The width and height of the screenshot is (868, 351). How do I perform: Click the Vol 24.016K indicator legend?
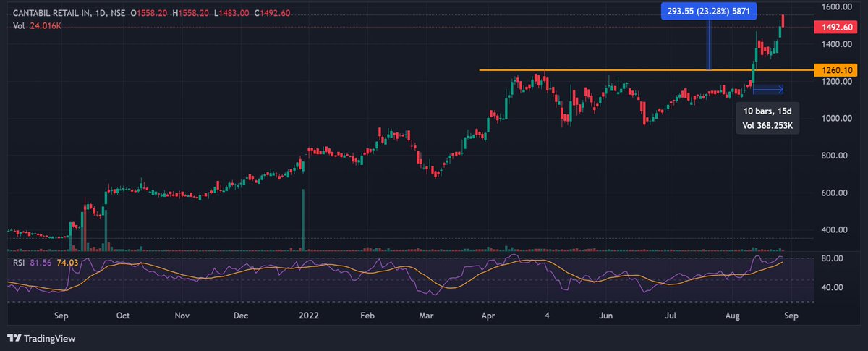pos(35,27)
